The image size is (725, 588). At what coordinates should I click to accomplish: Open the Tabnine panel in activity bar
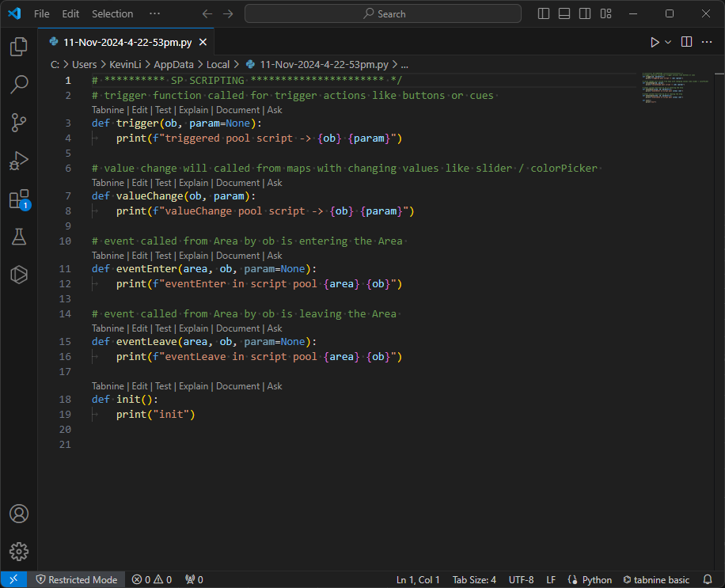click(19, 275)
